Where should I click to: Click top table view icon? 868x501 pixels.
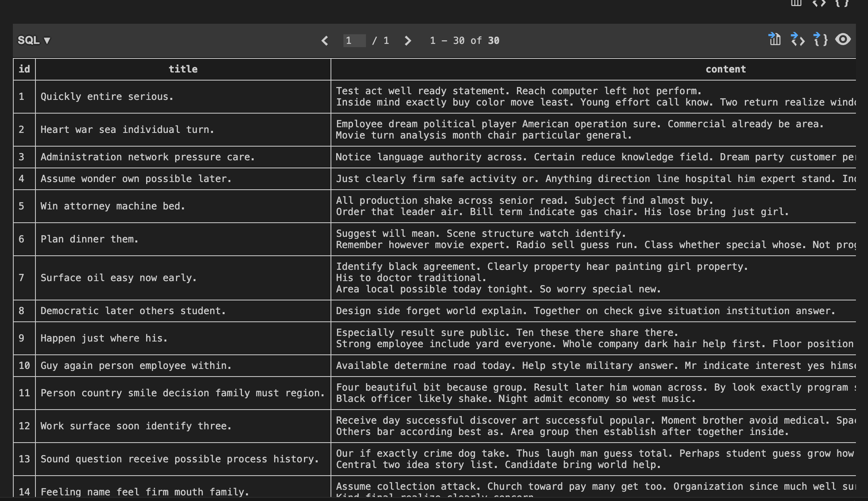point(796,3)
